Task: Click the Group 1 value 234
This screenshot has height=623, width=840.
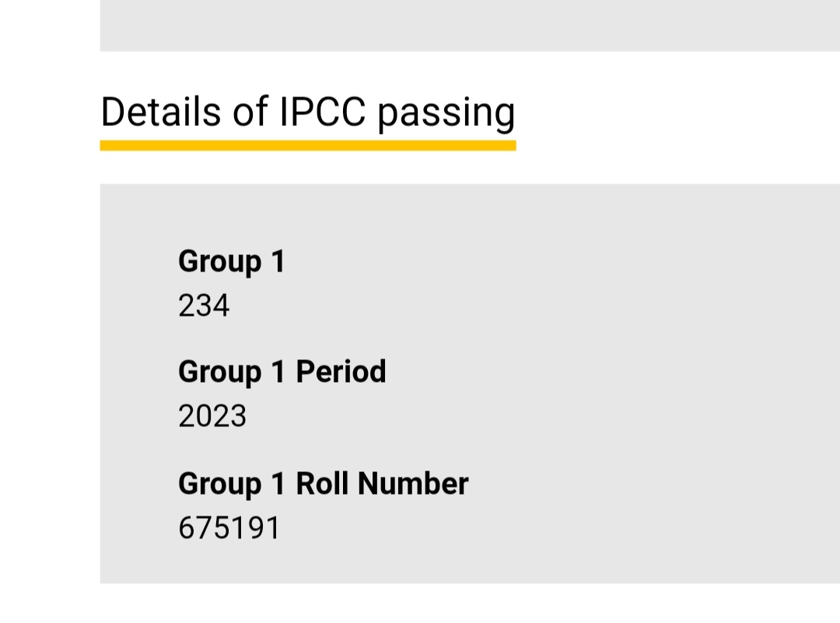Action: point(204,306)
